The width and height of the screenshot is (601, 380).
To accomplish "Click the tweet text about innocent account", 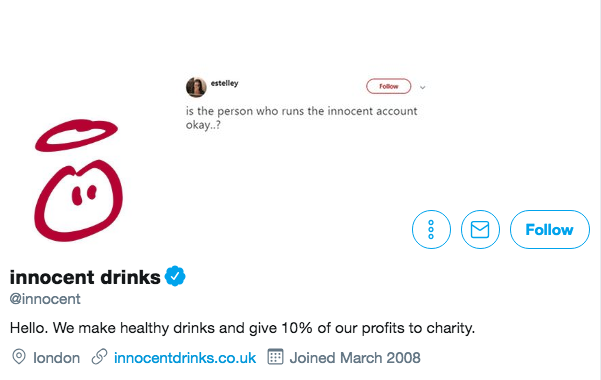I will click(x=302, y=118).
